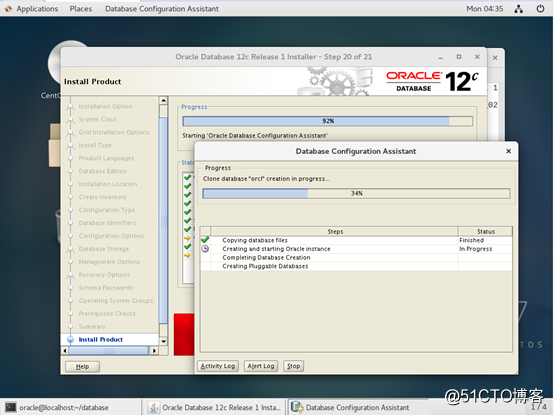
Task: Select Database Storage step
Action: 104,249
